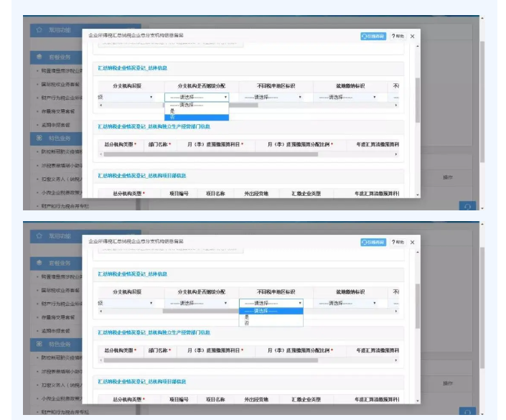
Task: Open 帮助 help in the lower screenshot's dialog header
Action: [398, 242]
